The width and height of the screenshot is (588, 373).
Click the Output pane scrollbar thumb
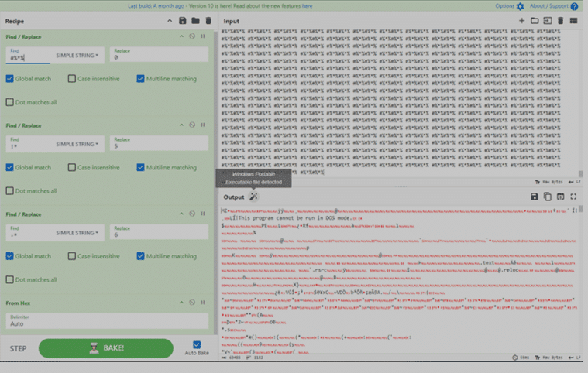coord(580,209)
